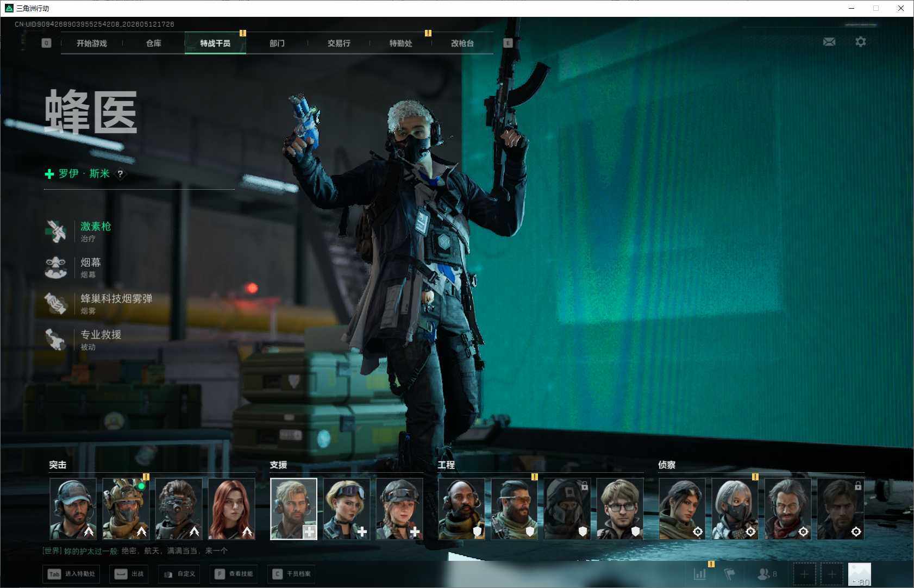Select the red-haired 突击 operator
Screen dimensions: 914x588
(231, 509)
